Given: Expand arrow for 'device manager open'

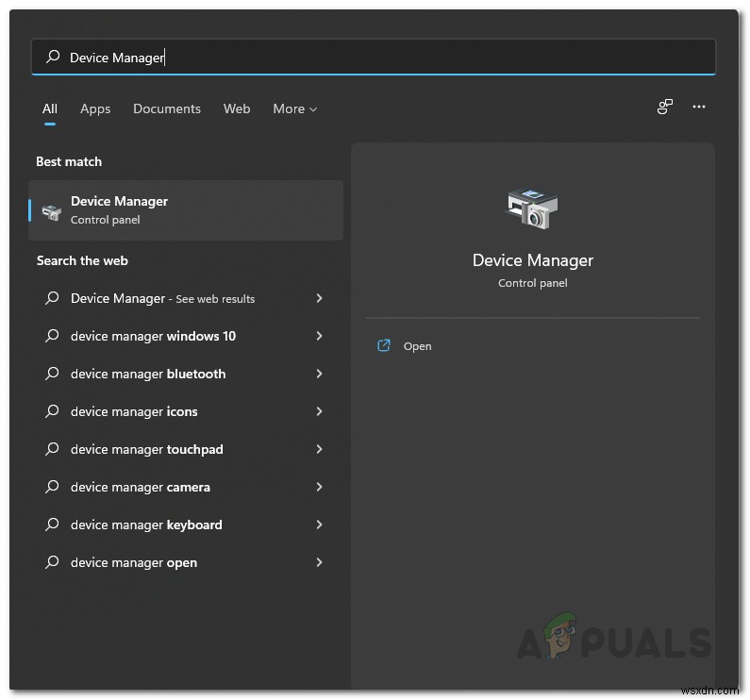Looking at the screenshot, I should (x=319, y=562).
